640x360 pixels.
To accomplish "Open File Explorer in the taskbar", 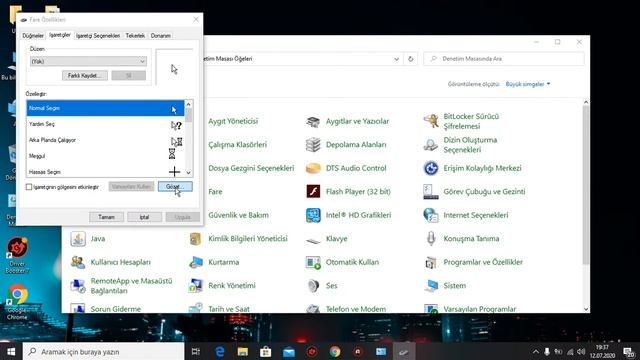I will [x=242, y=351].
